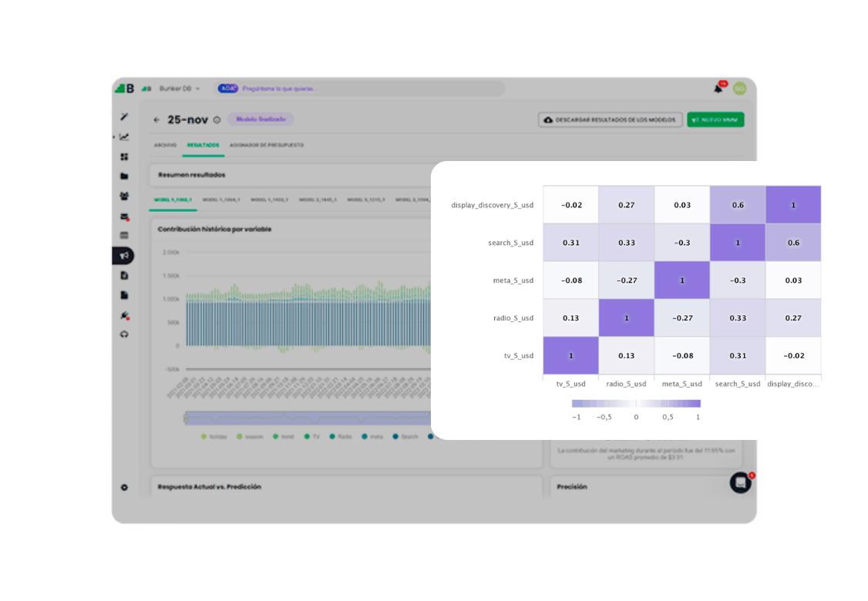The width and height of the screenshot is (868, 601).
Task: Open the chat bubble widget
Action: tap(740, 482)
